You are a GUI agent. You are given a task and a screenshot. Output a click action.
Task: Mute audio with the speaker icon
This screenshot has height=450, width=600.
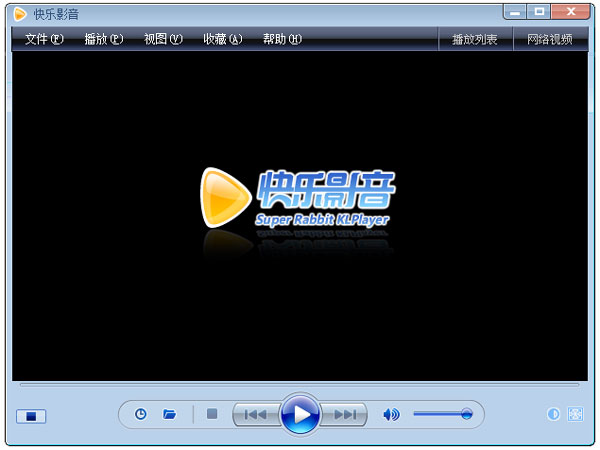391,414
